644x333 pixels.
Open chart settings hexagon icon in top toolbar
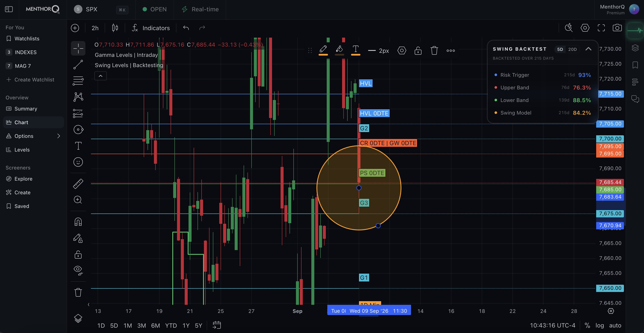[585, 28]
